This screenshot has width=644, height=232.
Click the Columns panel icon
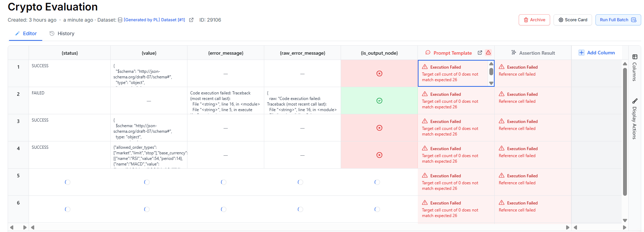coord(635,57)
